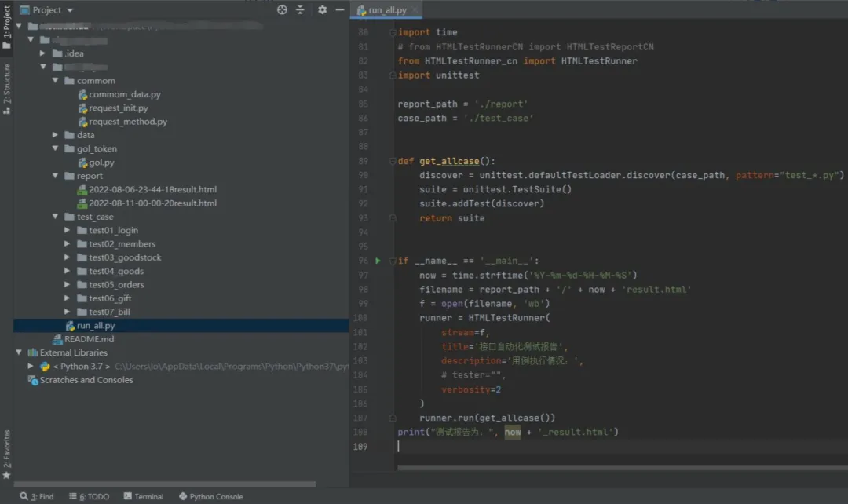Open the 6: TODO tool window
This screenshot has width=848, height=504.
coord(90,496)
